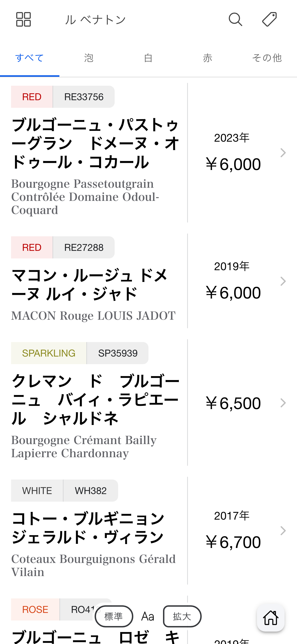Tap the ￥6,700 price for WH382
297x644 pixels.
[x=233, y=542]
